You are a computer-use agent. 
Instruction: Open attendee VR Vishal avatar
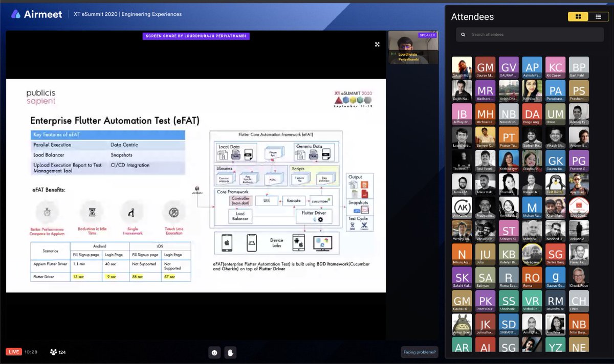pos(532,302)
